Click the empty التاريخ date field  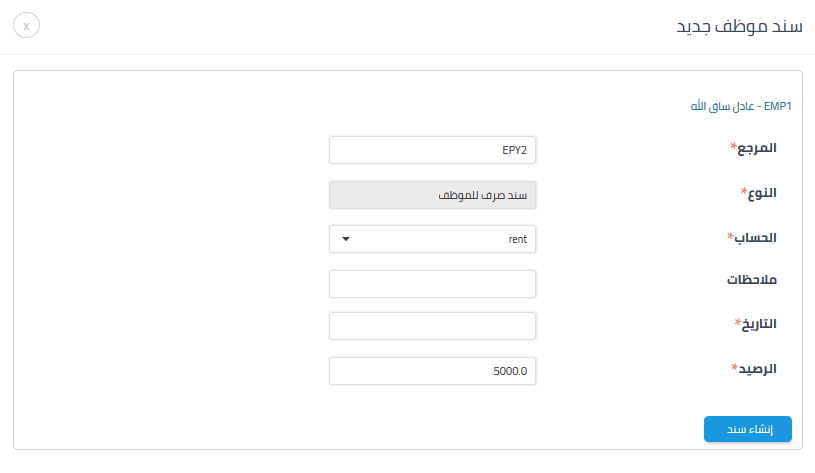432,326
